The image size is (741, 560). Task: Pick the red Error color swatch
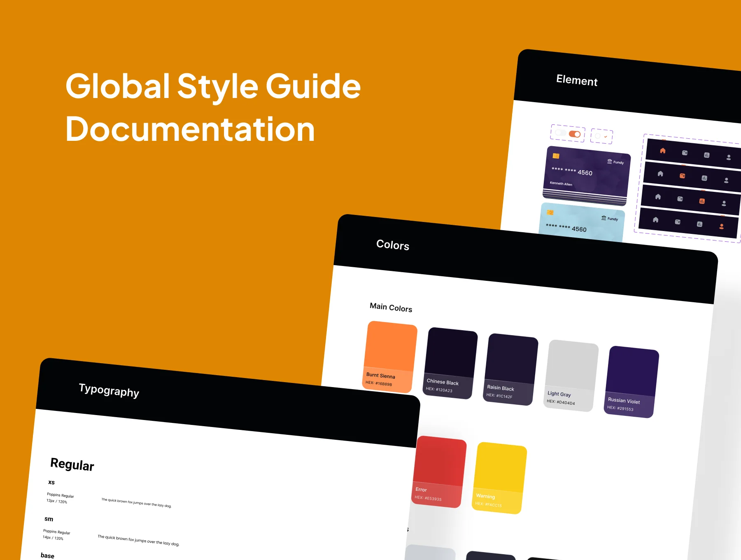click(x=439, y=472)
